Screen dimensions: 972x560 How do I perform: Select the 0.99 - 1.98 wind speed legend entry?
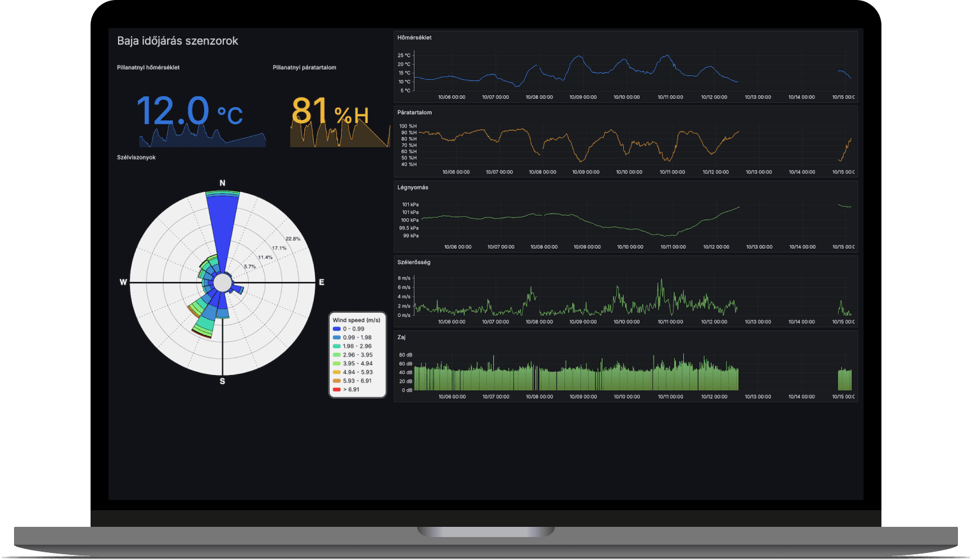tap(352, 338)
